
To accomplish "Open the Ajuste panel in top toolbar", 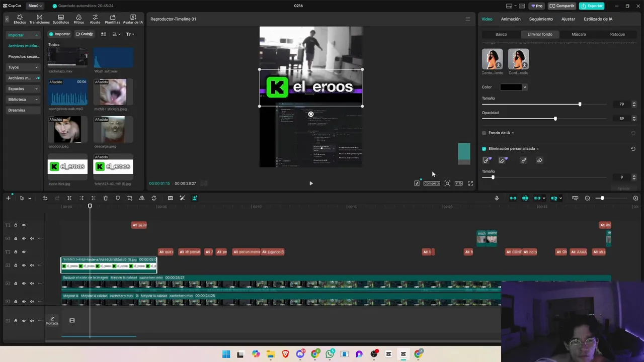I will [x=95, y=19].
